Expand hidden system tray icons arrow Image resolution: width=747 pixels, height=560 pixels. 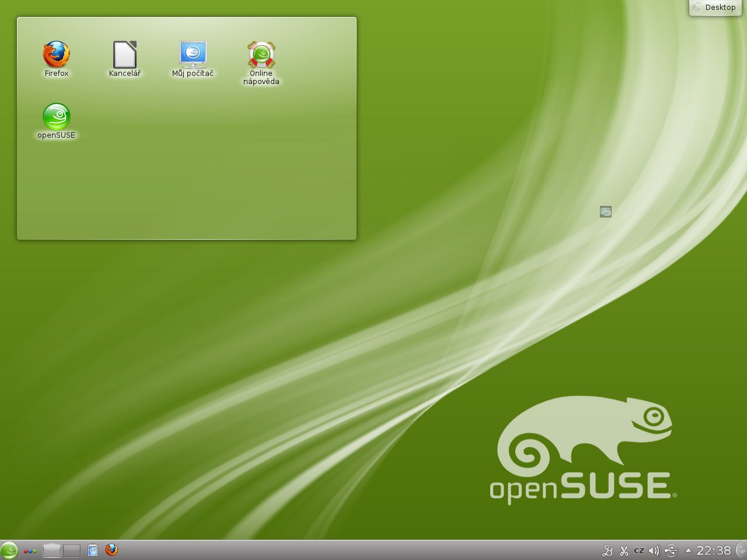(x=688, y=550)
